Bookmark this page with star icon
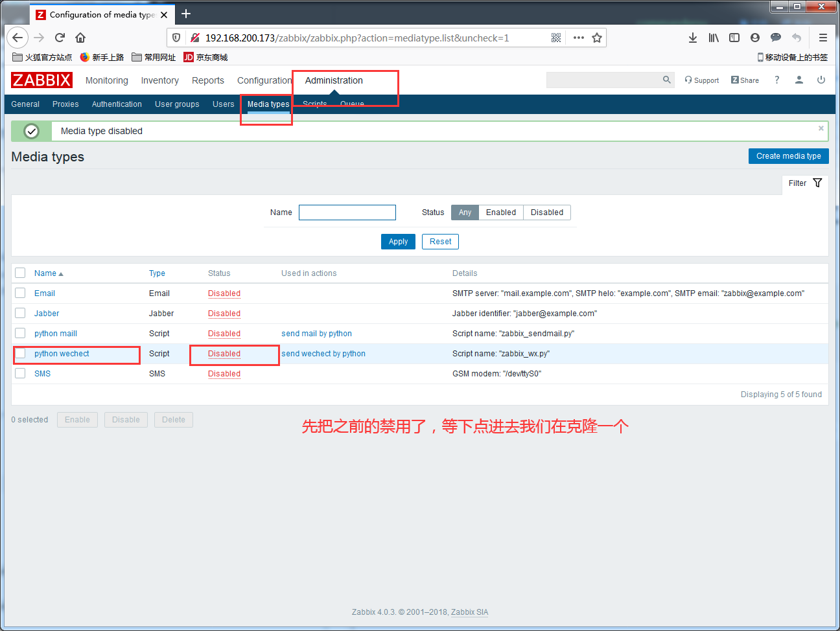The height and width of the screenshot is (631, 840). (597, 38)
